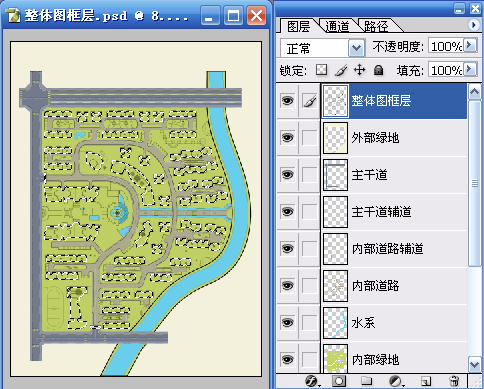Switch to the 路径 tab
Viewport: 484px width, 389px height.
click(x=376, y=26)
